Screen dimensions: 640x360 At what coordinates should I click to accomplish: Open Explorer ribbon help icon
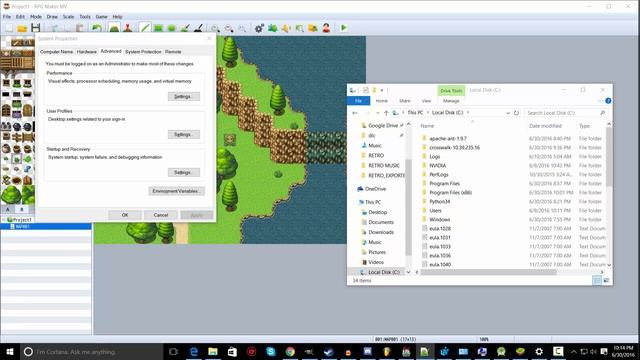click(608, 101)
